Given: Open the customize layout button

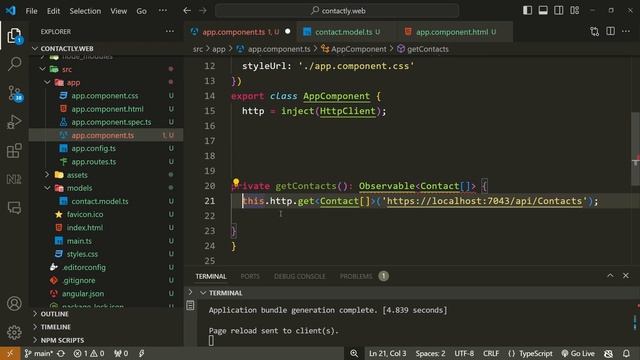Looking at the screenshot, I should click(x=575, y=11).
